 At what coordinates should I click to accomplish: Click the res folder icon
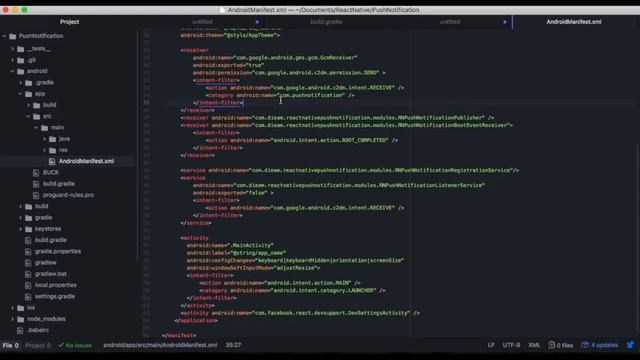(53, 150)
